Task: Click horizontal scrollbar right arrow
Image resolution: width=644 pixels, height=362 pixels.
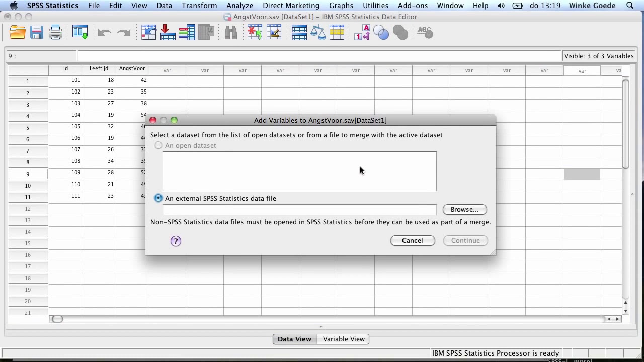Action: pyautogui.click(x=618, y=319)
